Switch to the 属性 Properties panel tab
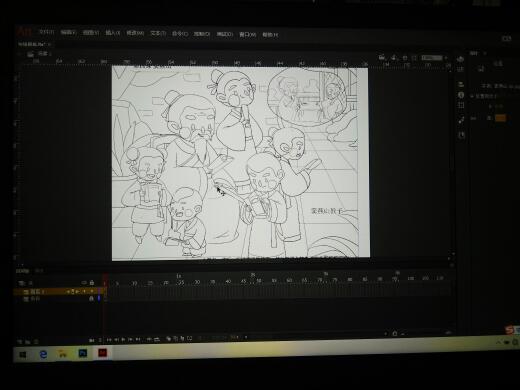 [x=474, y=53]
